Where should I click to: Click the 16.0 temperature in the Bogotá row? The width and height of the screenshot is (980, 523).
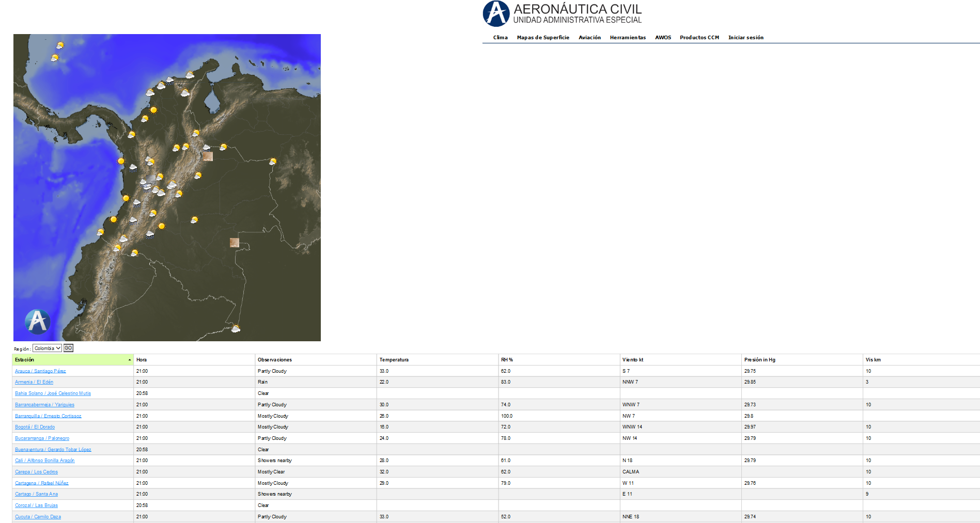pos(384,427)
